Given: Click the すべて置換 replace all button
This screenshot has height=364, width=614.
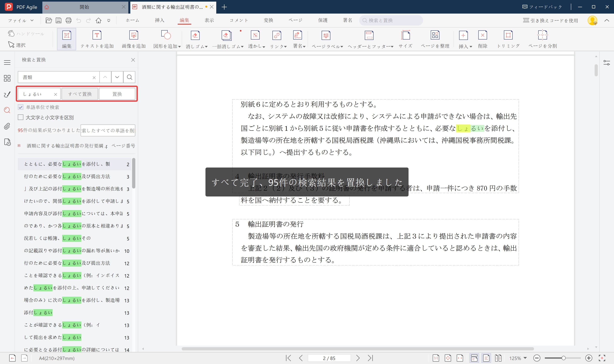Looking at the screenshot, I should [80, 94].
